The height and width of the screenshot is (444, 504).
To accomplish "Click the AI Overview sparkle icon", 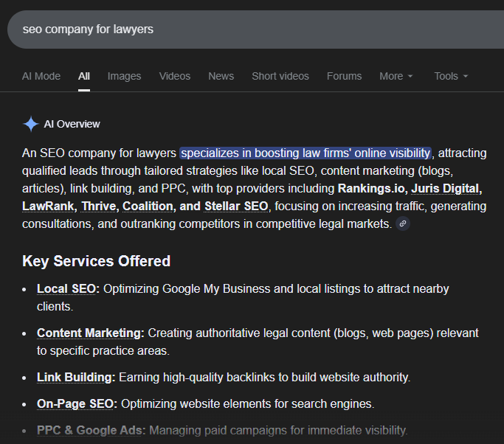I will point(31,124).
